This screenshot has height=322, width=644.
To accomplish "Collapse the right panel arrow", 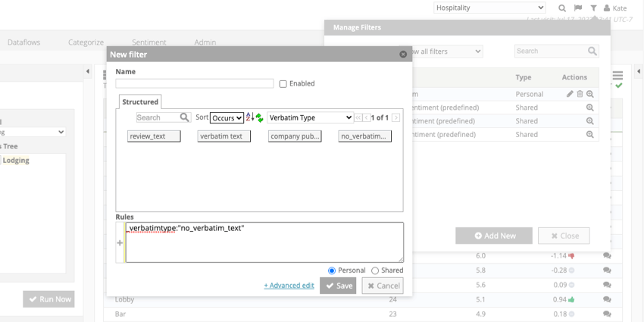I will click(x=639, y=71).
